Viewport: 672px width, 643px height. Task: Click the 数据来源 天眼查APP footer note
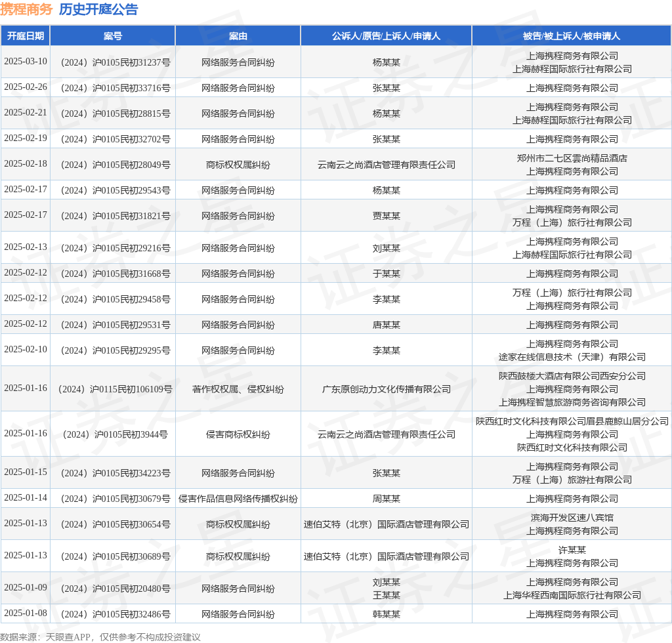(100, 638)
